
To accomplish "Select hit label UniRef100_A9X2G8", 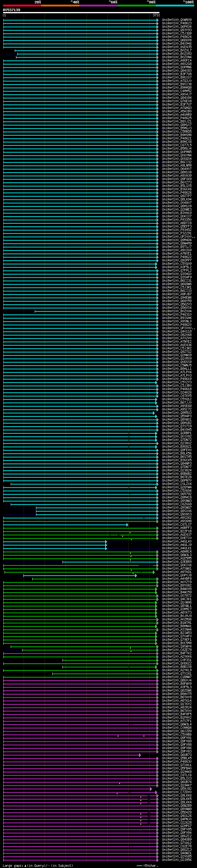I will tap(177, 64).
